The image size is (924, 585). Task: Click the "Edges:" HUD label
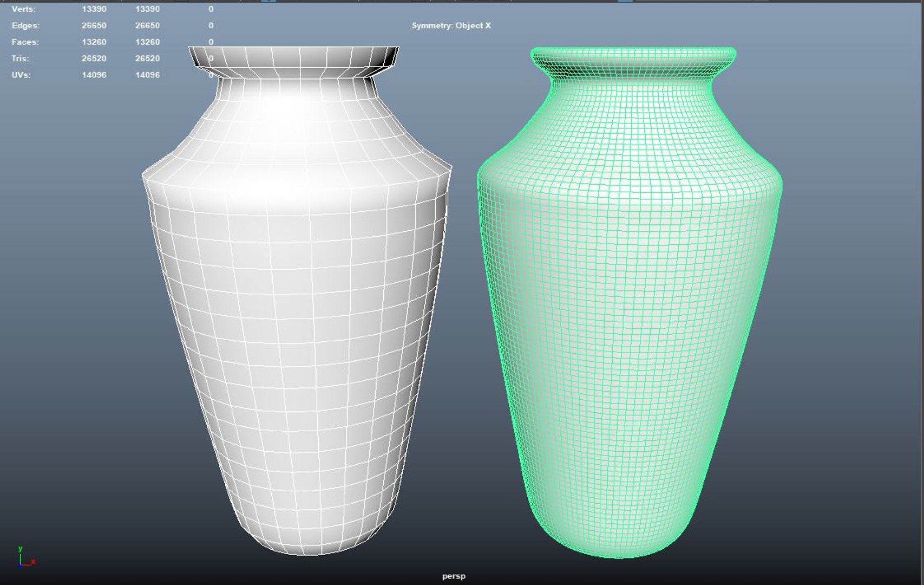(x=25, y=25)
